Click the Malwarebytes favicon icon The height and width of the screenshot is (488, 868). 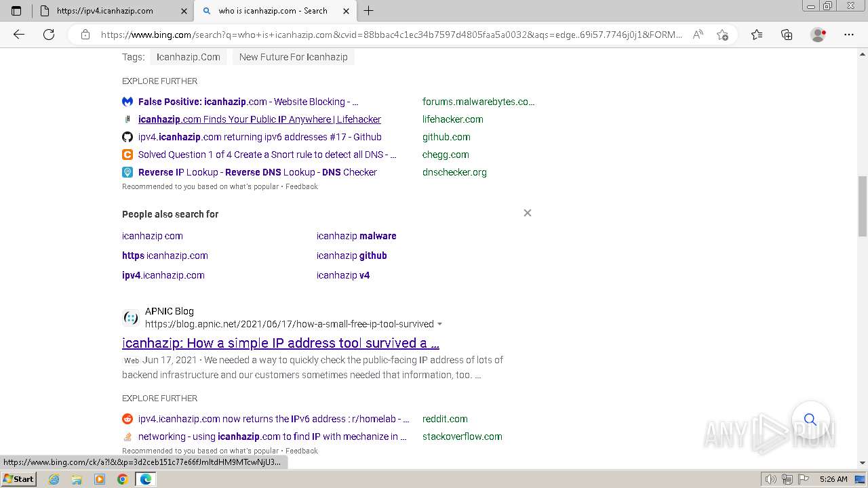pyautogui.click(x=127, y=102)
